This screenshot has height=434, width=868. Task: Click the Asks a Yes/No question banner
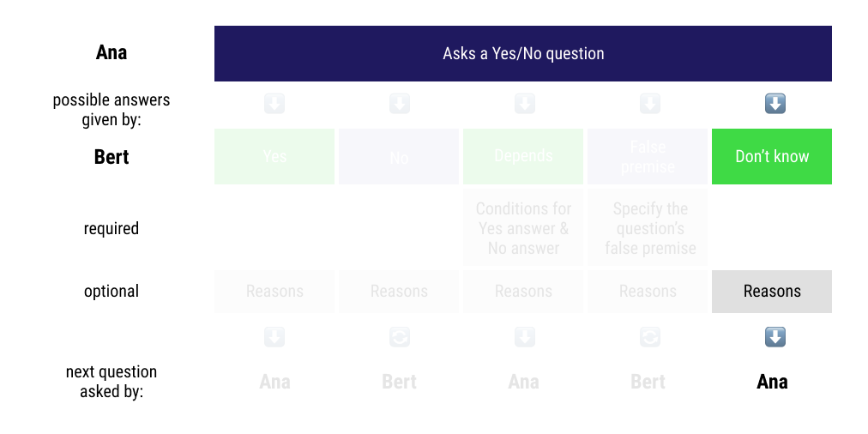click(x=523, y=53)
